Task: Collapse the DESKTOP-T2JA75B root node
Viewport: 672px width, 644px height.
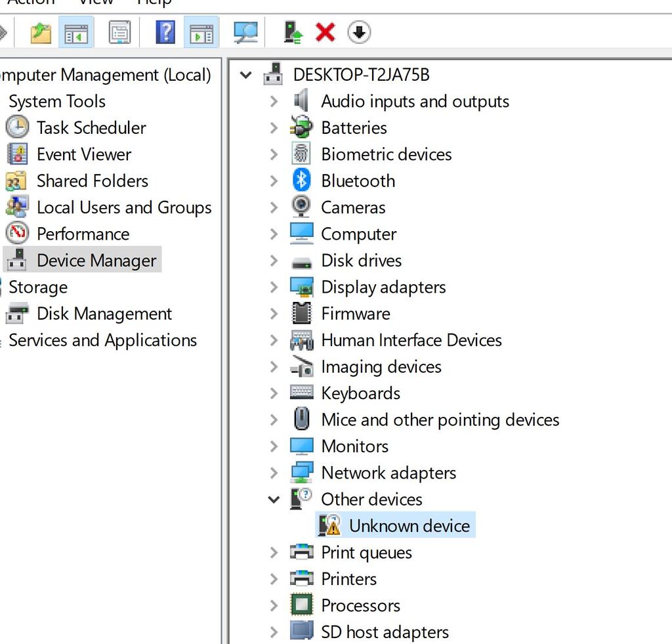Action: [x=245, y=75]
